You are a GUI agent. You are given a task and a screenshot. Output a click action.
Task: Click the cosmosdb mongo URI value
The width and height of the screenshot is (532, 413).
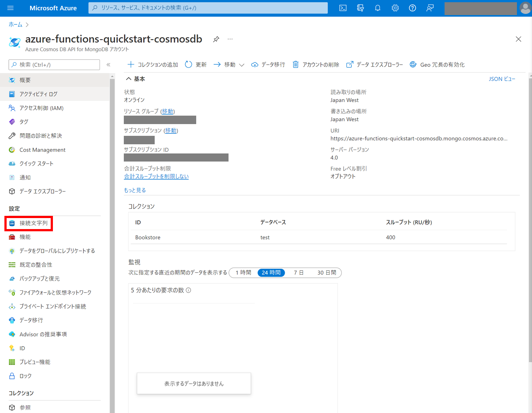click(x=419, y=138)
